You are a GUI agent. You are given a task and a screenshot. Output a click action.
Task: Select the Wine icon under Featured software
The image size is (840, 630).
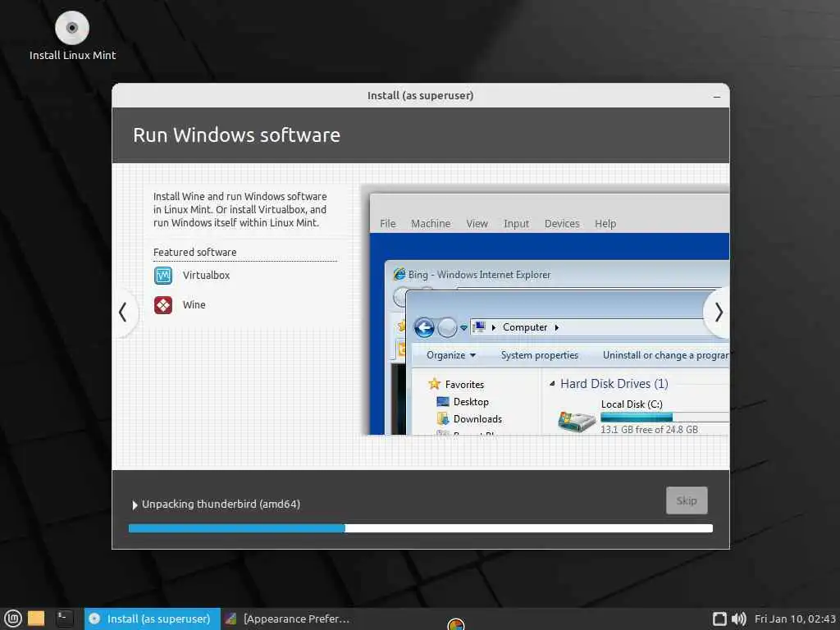[x=163, y=305]
